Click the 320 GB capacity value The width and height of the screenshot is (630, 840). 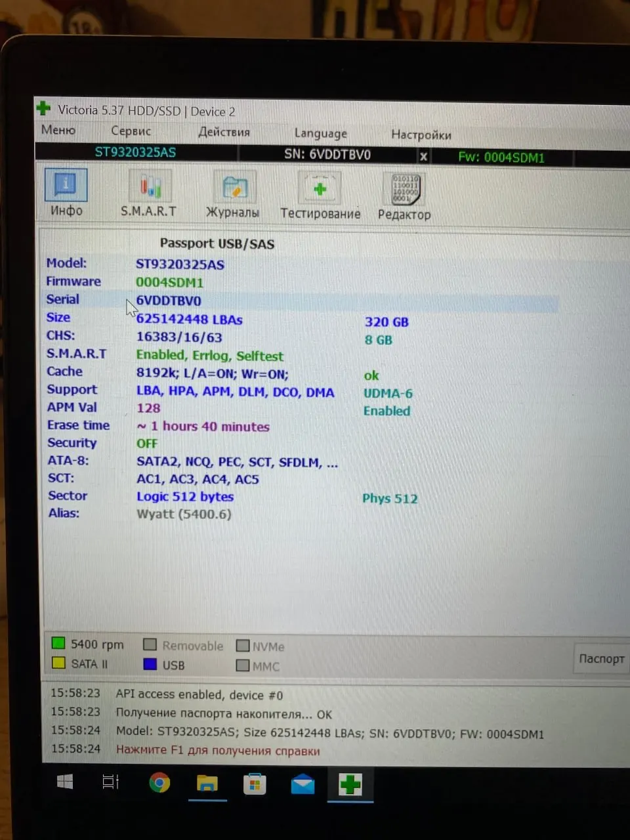tap(387, 322)
